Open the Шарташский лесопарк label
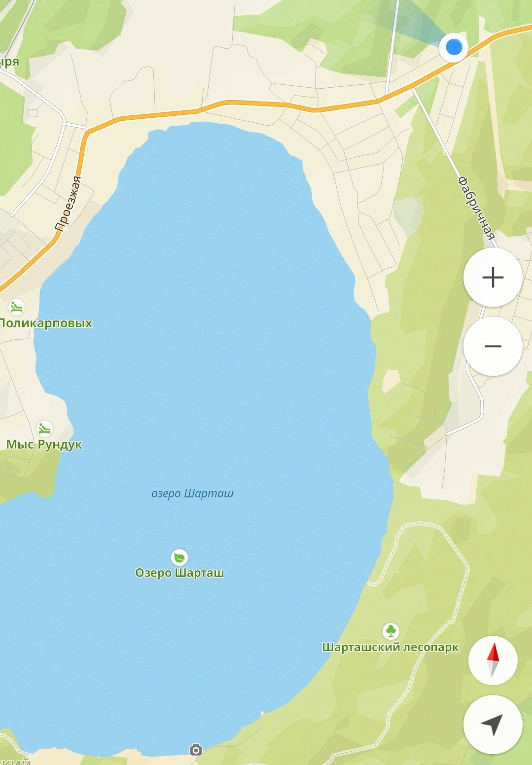The image size is (532, 765). click(x=390, y=647)
